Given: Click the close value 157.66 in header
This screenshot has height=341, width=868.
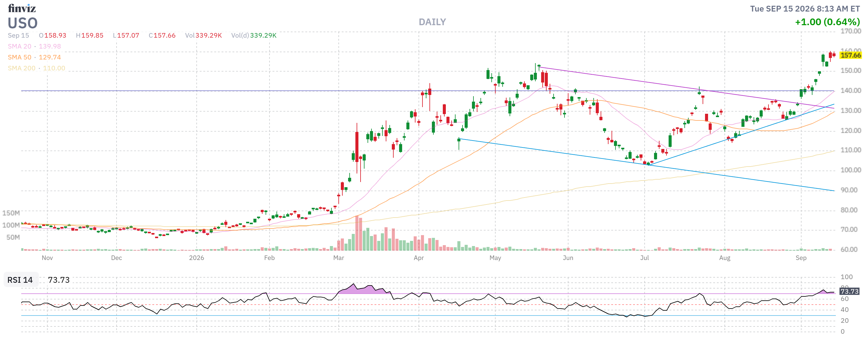Looking at the screenshot, I should pos(164,35).
